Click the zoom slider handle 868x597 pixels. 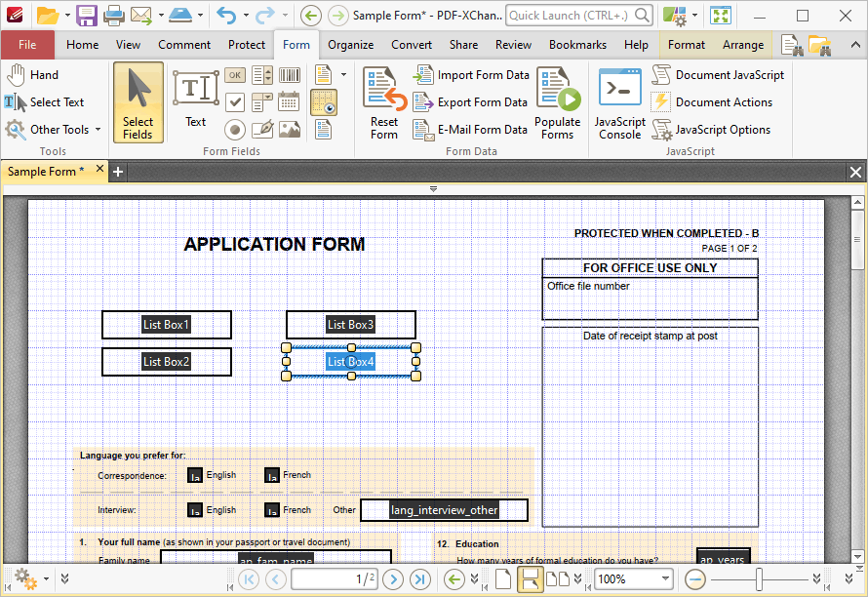[759, 579]
